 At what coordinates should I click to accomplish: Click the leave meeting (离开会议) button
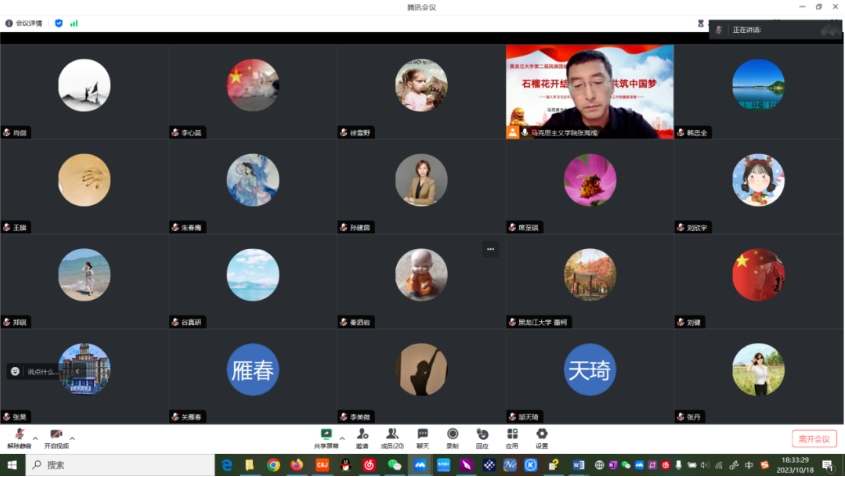point(814,438)
